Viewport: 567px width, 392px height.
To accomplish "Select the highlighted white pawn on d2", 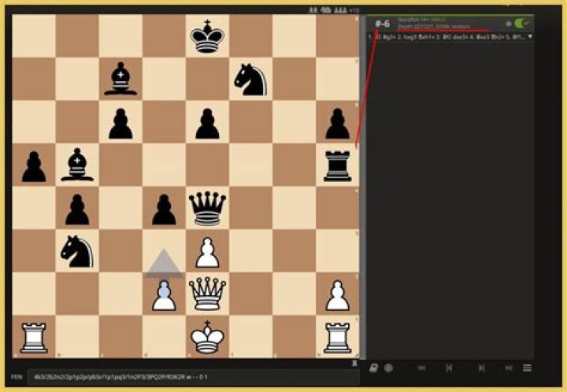I will click(x=164, y=294).
